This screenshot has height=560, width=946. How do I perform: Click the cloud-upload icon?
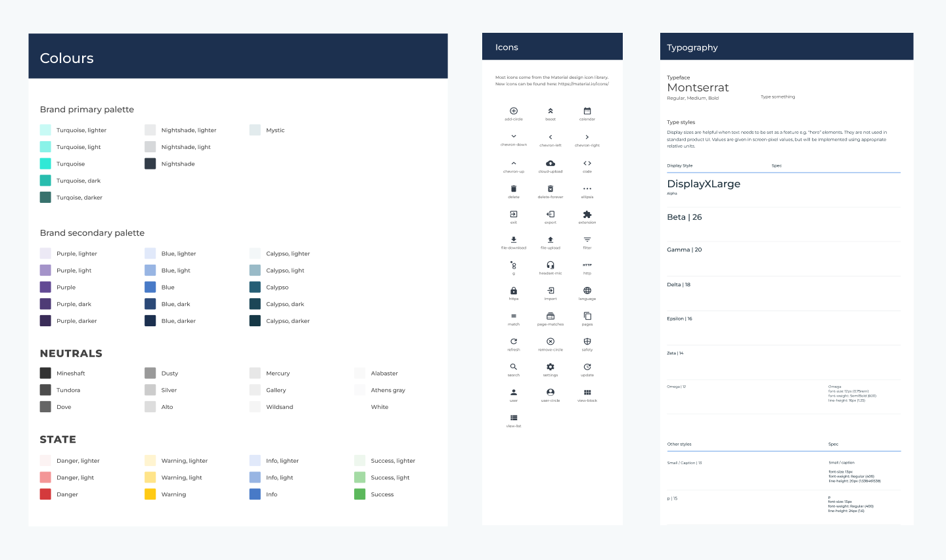[x=551, y=163]
